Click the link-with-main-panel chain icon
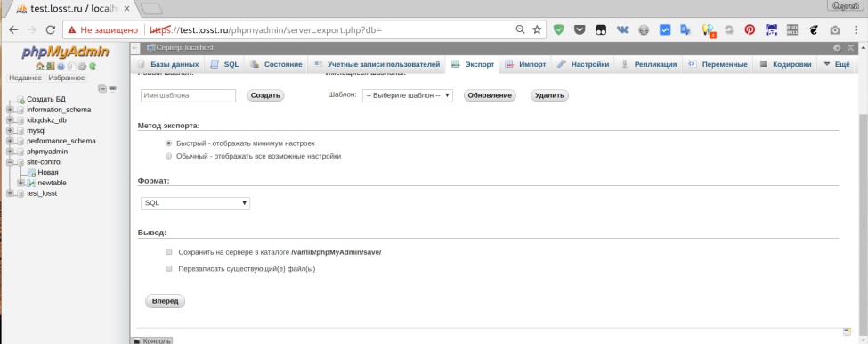 click(x=112, y=88)
